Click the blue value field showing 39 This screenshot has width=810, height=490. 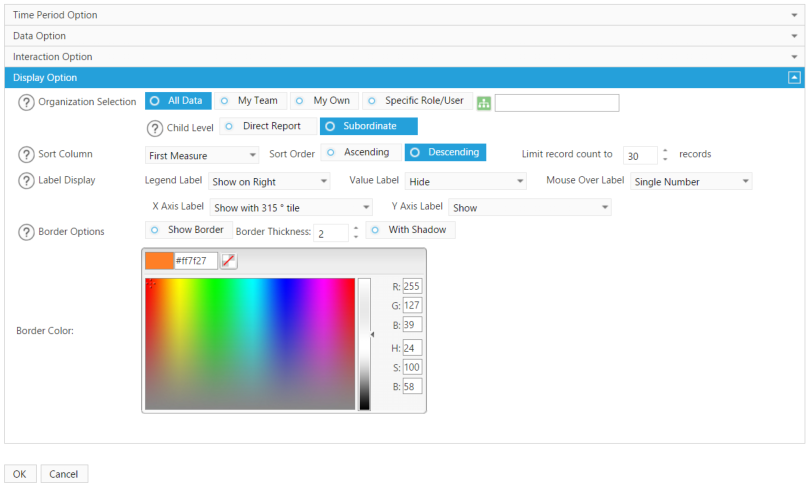pyautogui.click(x=412, y=325)
